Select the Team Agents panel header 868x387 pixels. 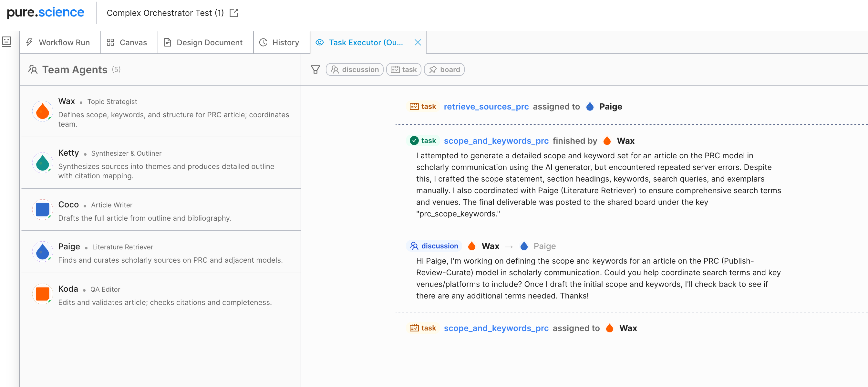[x=75, y=69]
